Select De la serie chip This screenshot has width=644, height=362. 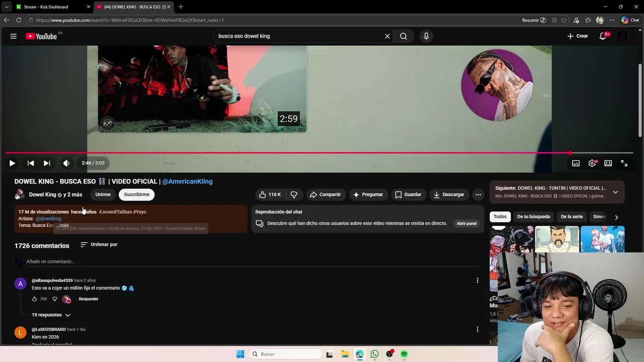click(x=572, y=217)
